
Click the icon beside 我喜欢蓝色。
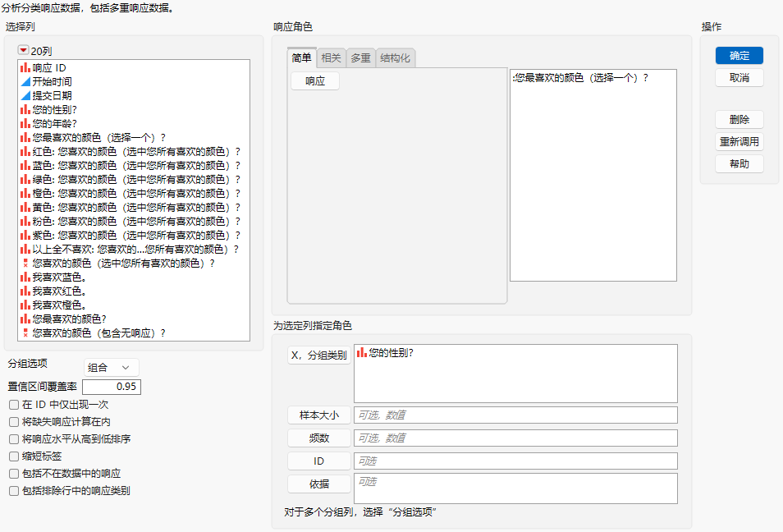[25, 277]
